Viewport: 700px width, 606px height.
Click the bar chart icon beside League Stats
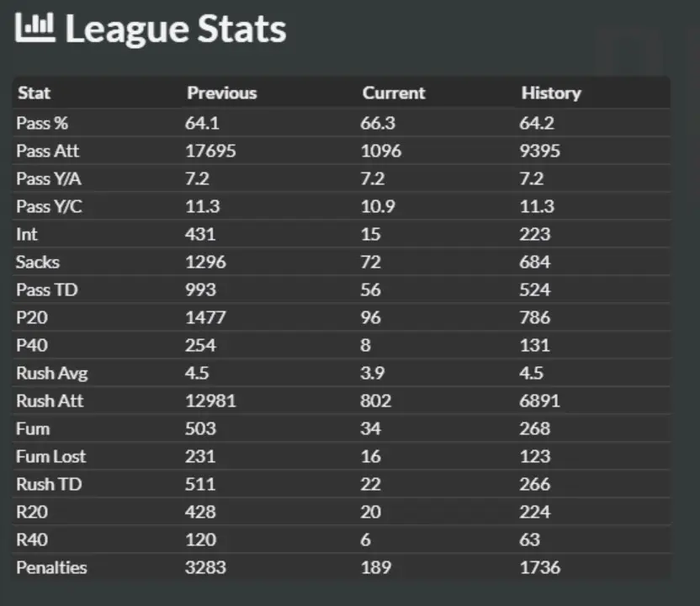pos(34,27)
